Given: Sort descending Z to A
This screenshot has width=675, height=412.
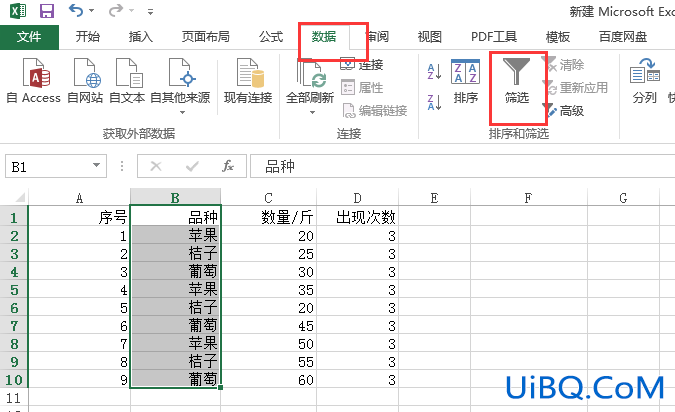Looking at the screenshot, I should [434, 102].
